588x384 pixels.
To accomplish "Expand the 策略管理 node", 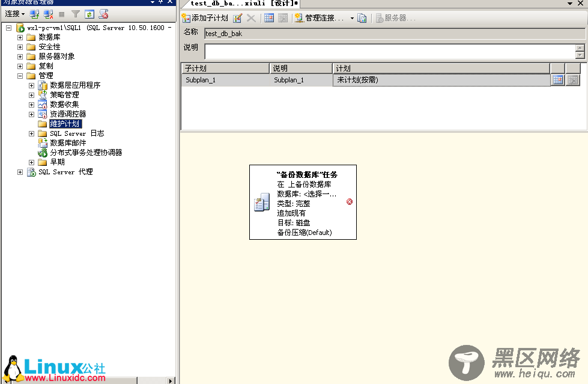I will tap(31, 95).
